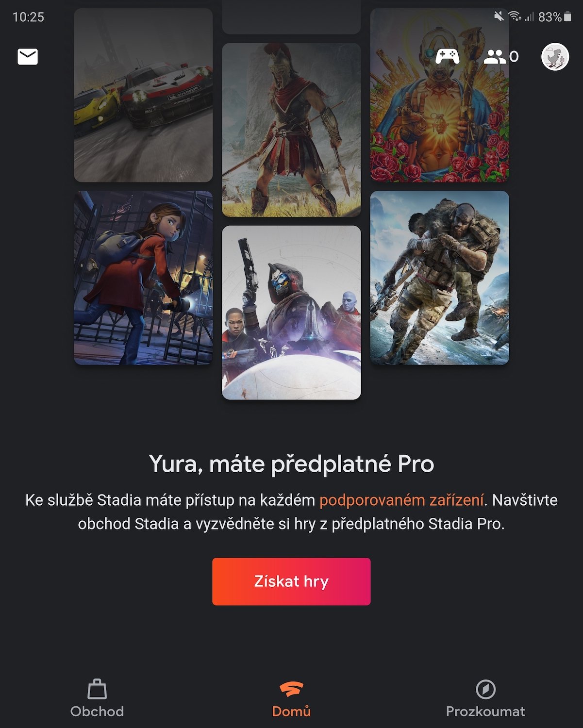Open the GRID racing game cover

tap(143, 95)
